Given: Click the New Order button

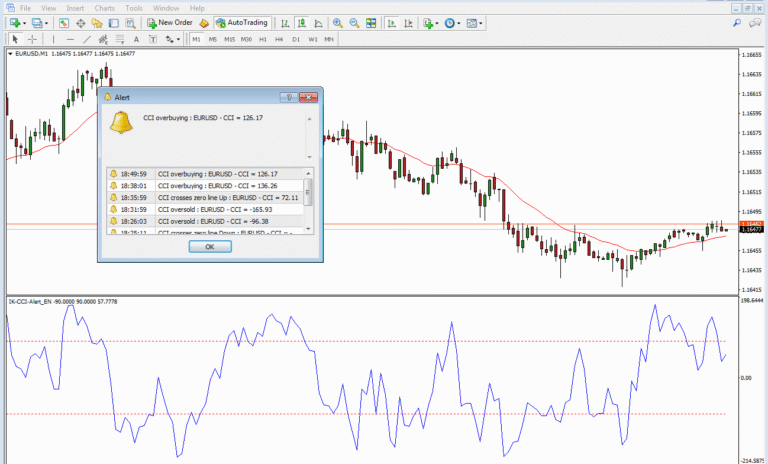Looking at the screenshot, I should coord(170,23).
